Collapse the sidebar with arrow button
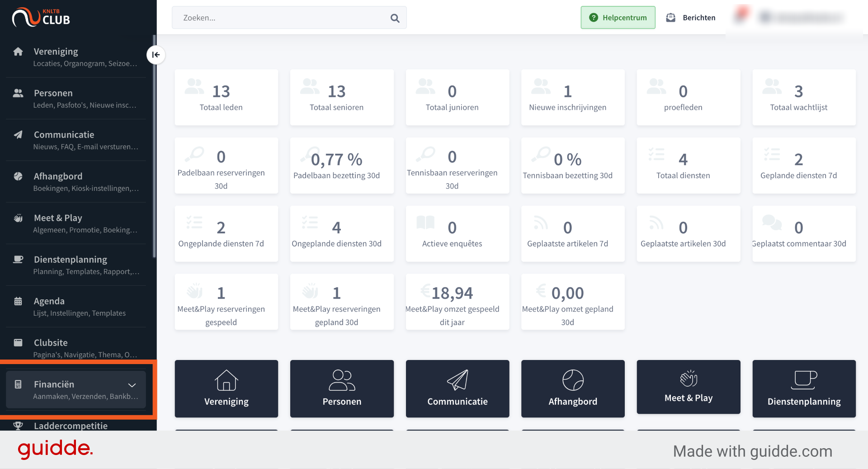The height and width of the screenshot is (469, 868). click(x=156, y=55)
